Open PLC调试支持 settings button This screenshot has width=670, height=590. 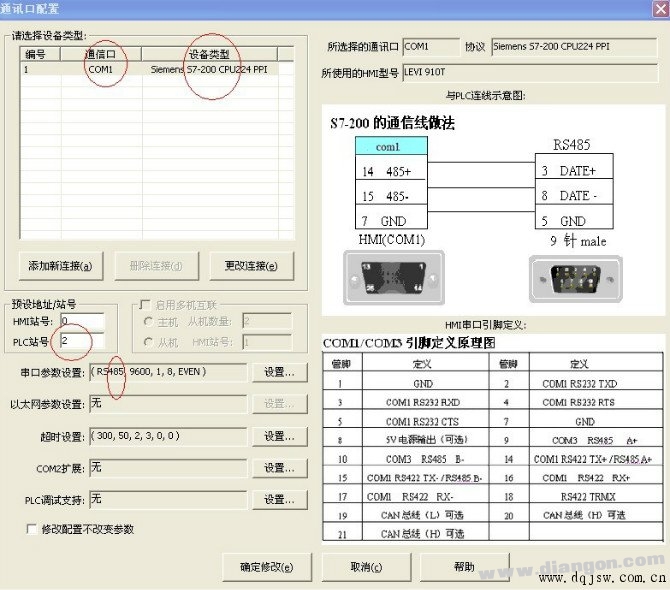coord(280,499)
